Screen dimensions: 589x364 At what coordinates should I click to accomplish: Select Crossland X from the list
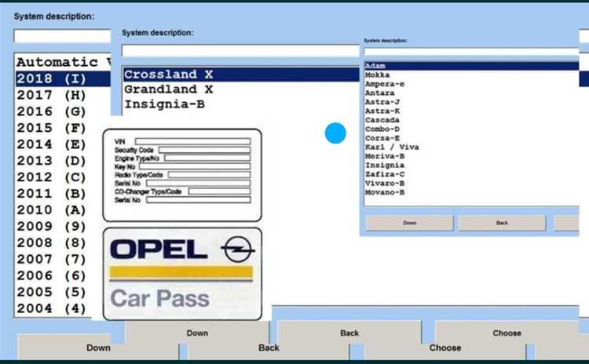[x=168, y=75]
